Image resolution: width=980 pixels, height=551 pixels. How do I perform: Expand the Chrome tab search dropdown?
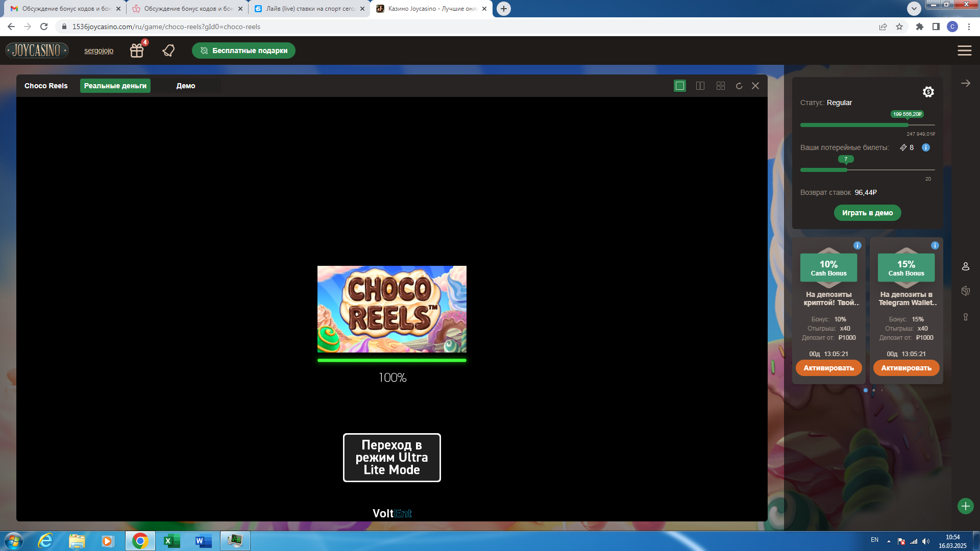click(914, 9)
